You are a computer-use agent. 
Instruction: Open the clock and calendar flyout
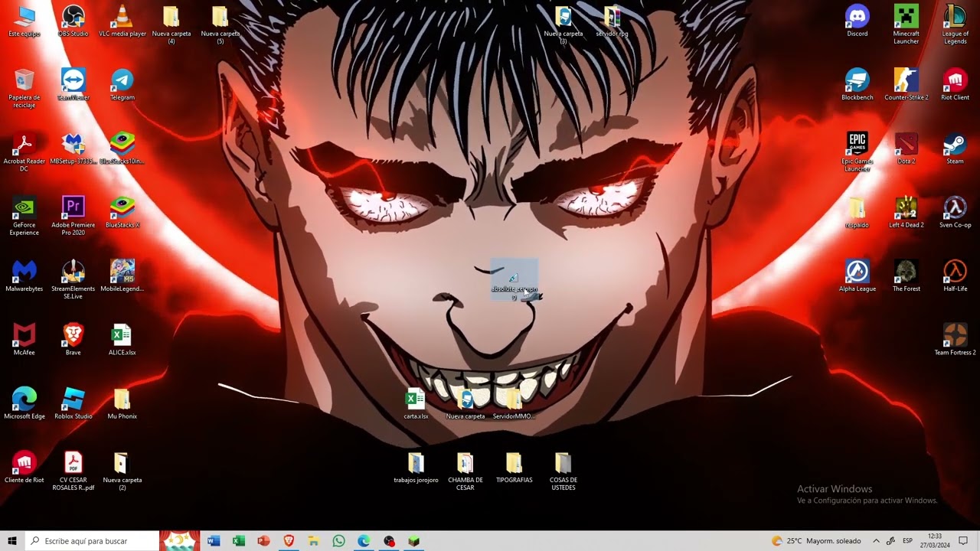click(x=935, y=541)
